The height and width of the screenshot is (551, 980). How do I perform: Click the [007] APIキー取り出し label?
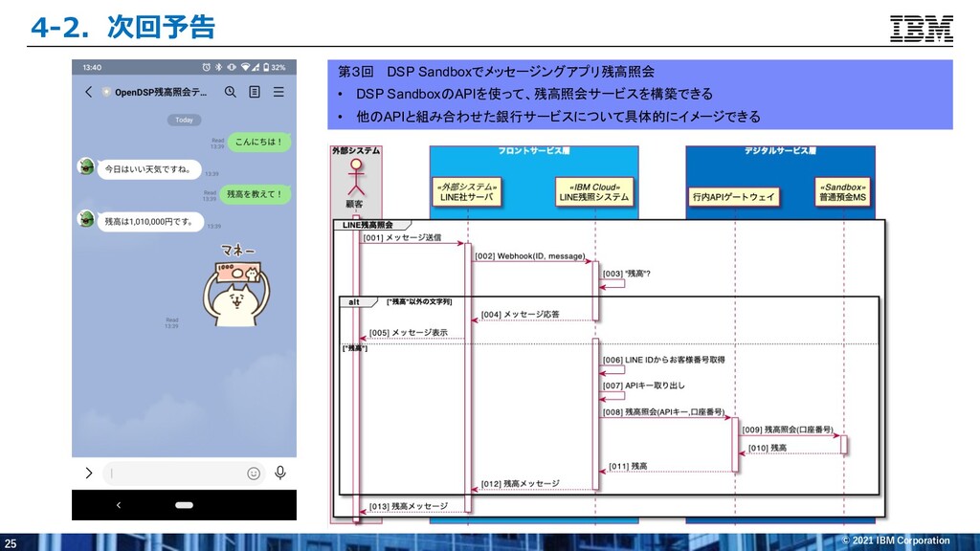coord(644,386)
